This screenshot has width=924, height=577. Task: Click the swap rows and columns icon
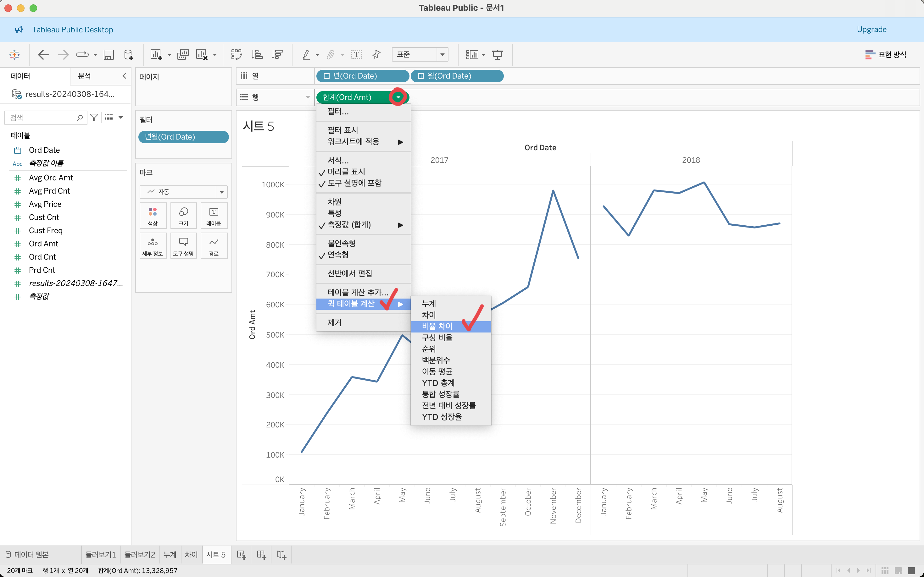tap(236, 55)
